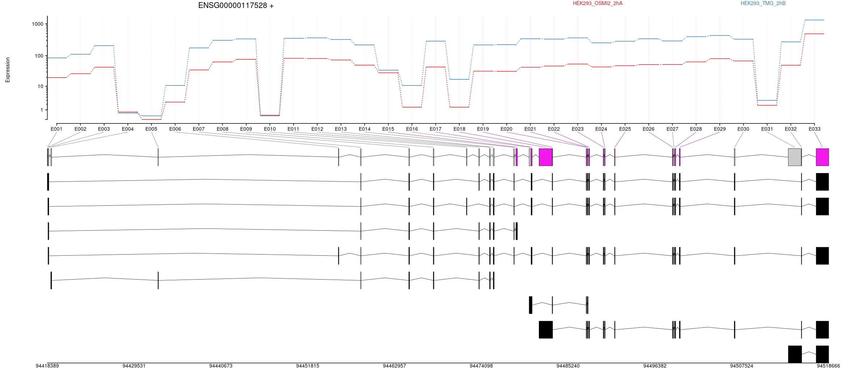Click exon label E020
This screenshot has height=373, width=868.
pos(506,129)
